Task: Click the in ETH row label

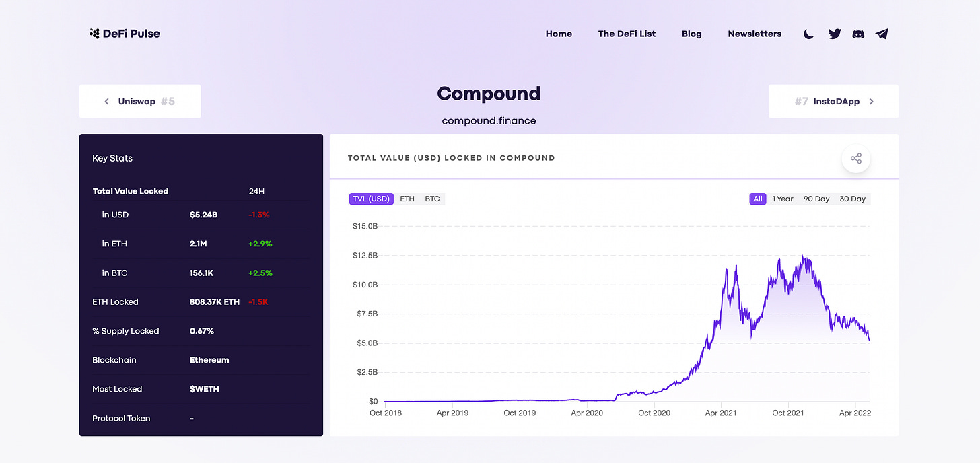Action: point(114,244)
